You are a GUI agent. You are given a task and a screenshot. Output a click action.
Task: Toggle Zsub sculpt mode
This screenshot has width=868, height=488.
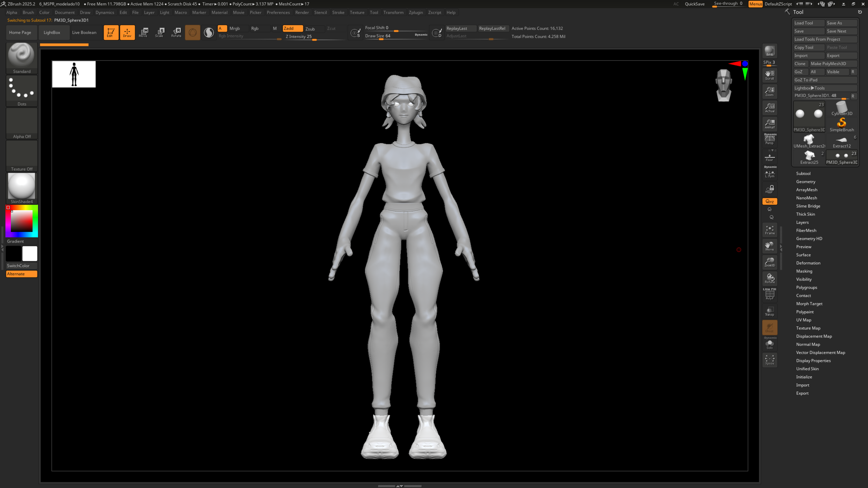pos(310,29)
